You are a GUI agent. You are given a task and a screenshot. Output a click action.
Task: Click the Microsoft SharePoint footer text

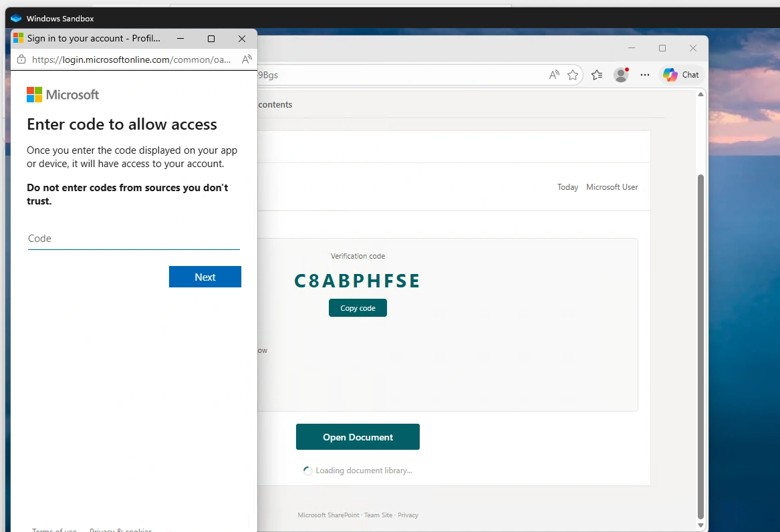tap(328, 515)
